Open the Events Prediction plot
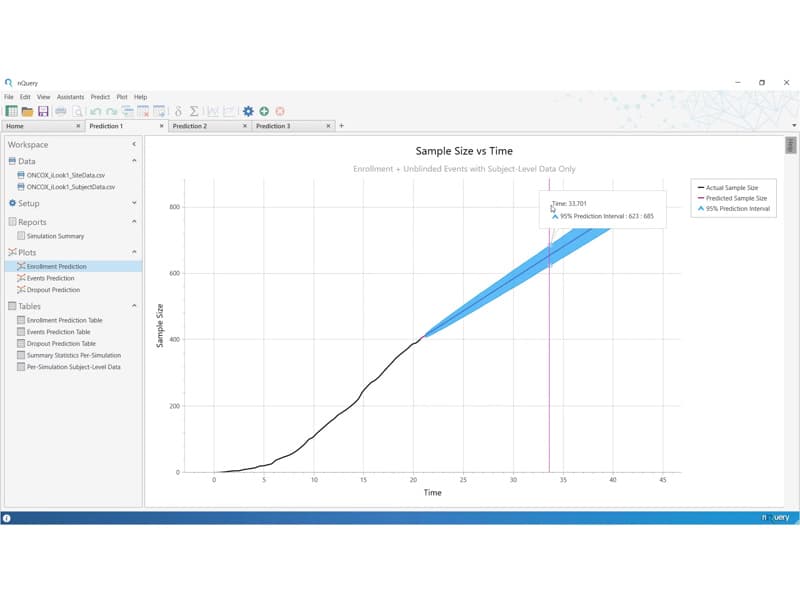Viewport: 800px width, 600px height. click(x=51, y=278)
